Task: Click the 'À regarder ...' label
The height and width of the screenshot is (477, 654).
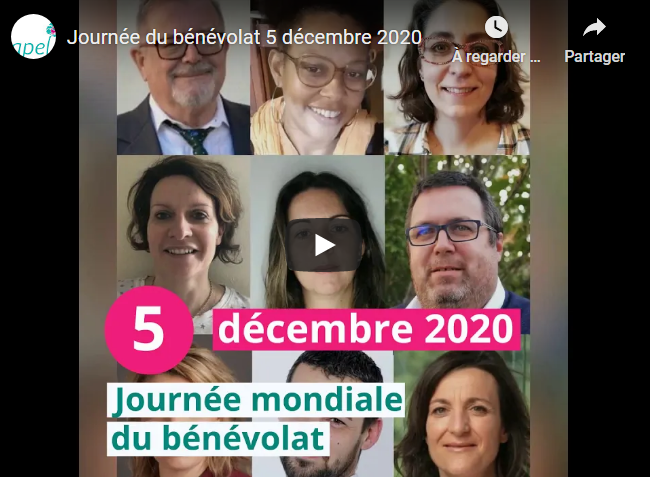Action: [x=496, y=57]
